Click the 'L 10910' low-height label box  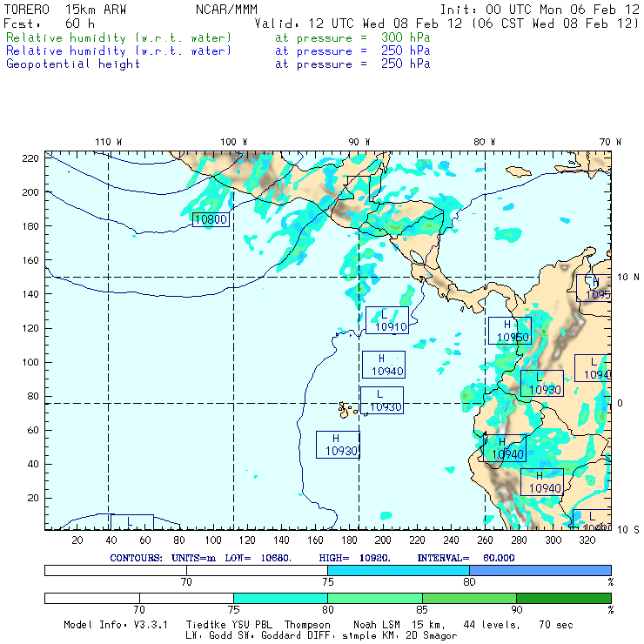[x=387, y=320]
